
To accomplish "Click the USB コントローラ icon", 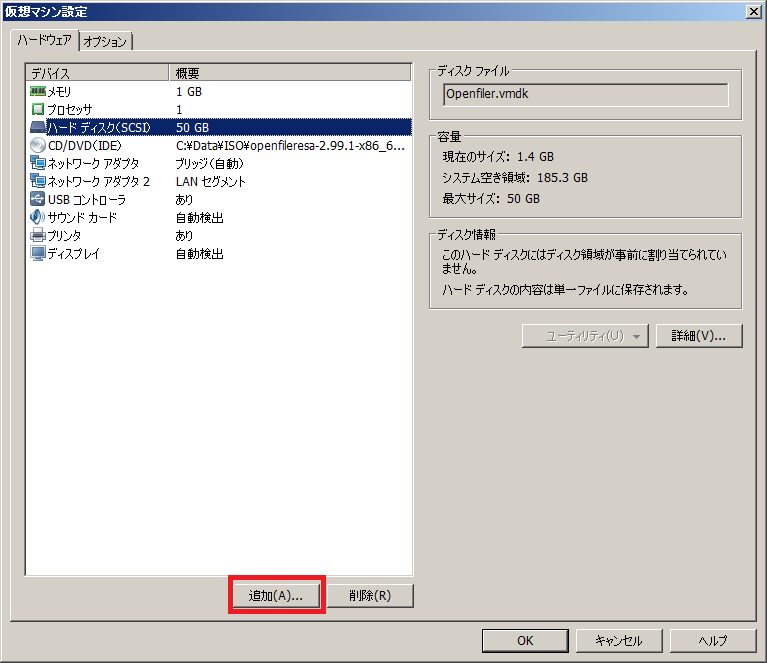I will [x=38, y=199].
